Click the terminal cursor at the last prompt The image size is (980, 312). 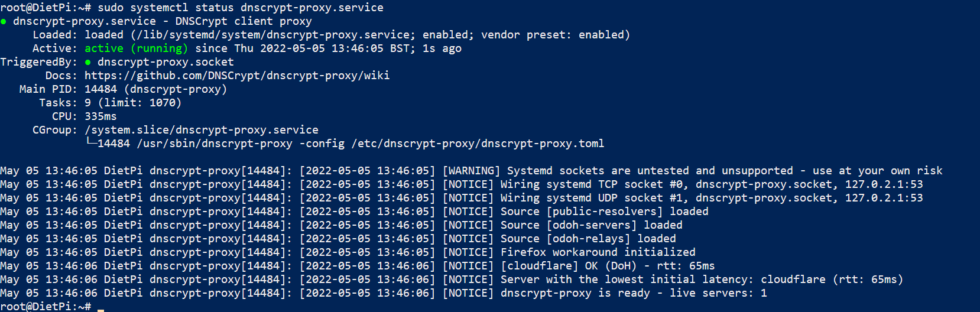pyautogui.click(x=101, y=308)
